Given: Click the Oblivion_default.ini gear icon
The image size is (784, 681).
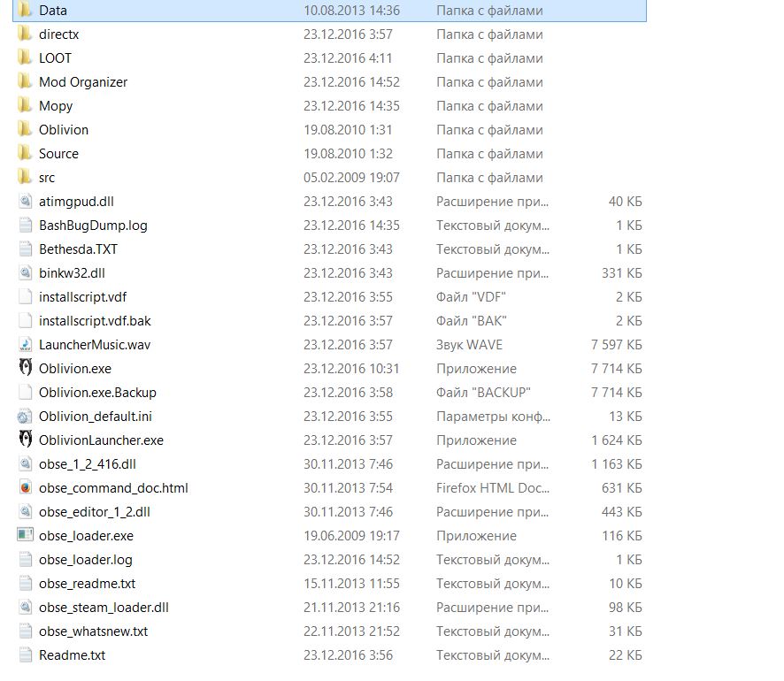Looking at the screenshot, I should click(25, 417).
